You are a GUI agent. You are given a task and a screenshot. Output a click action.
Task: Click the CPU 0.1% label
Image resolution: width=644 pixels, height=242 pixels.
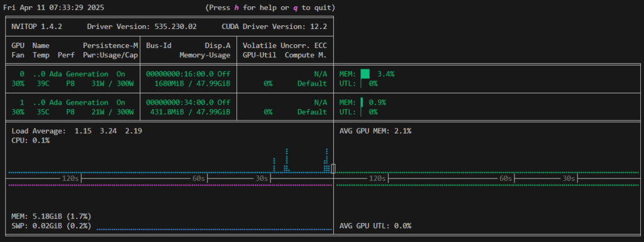point(31,141)
